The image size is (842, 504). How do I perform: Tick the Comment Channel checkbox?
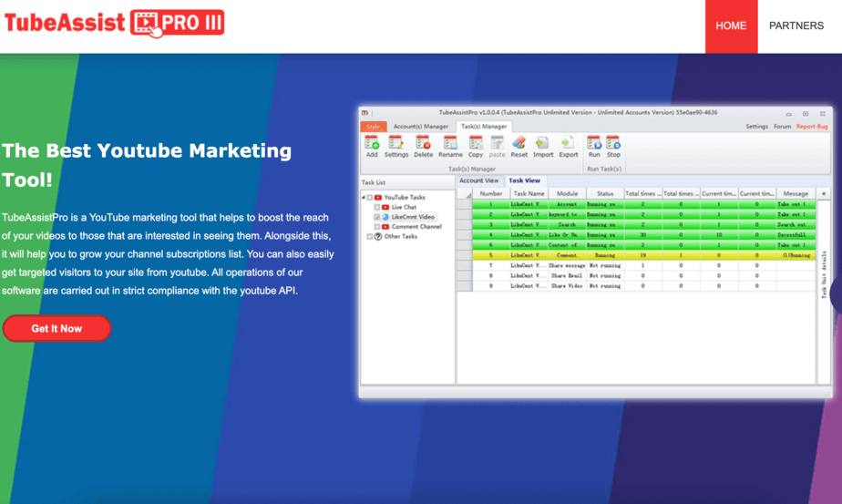377,227
